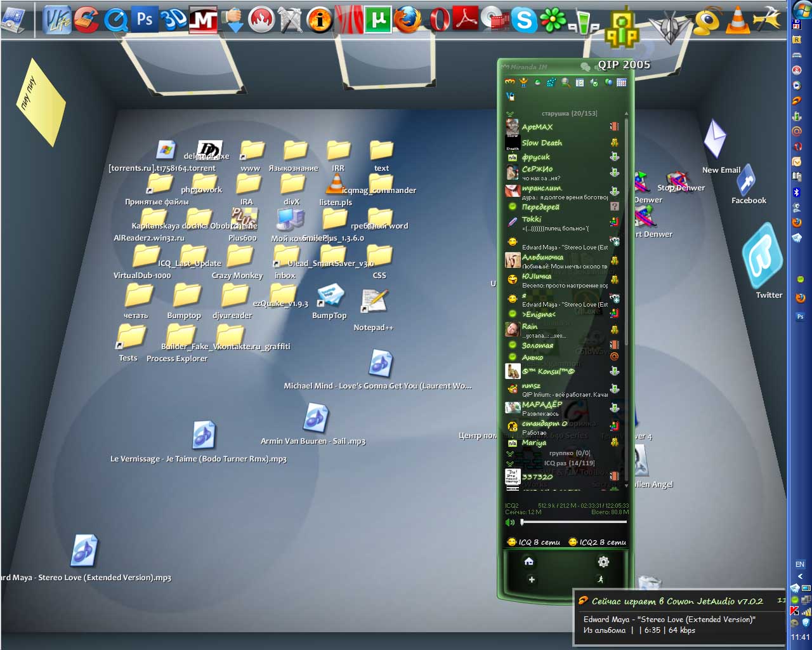Expand the 'группко' contact group

pyautogui.click(x=510, y=454)
